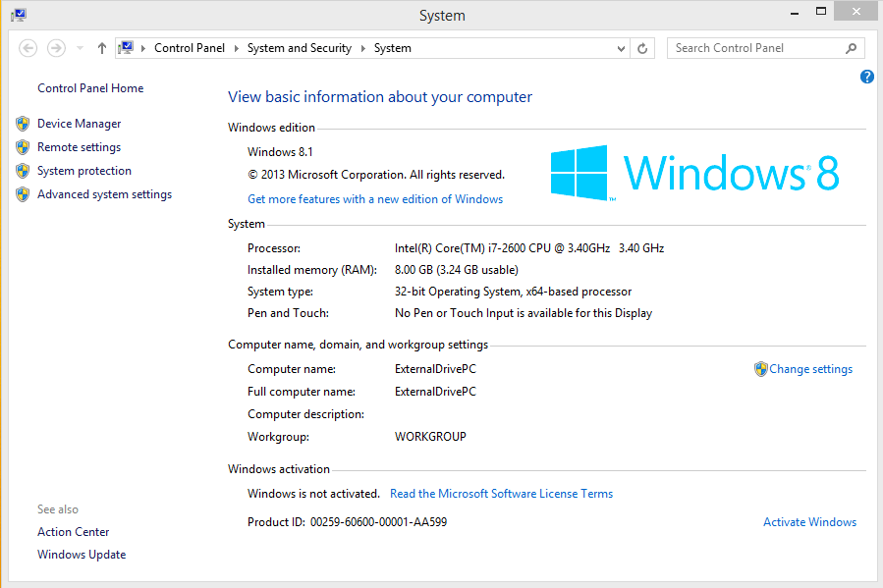Select System and Security breadcrumb

pyautogui.click(x=299, y=48)
